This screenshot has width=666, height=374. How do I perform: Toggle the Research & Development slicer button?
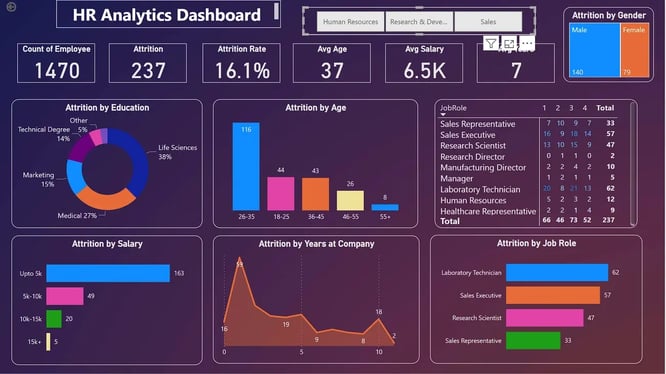419,22
